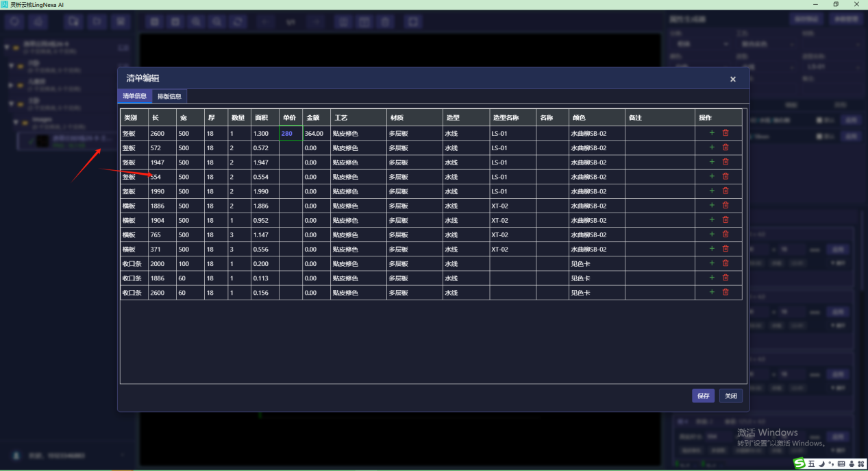Select the area cell showing 0.952
868x471 pixels.
[x=265, y=219]
